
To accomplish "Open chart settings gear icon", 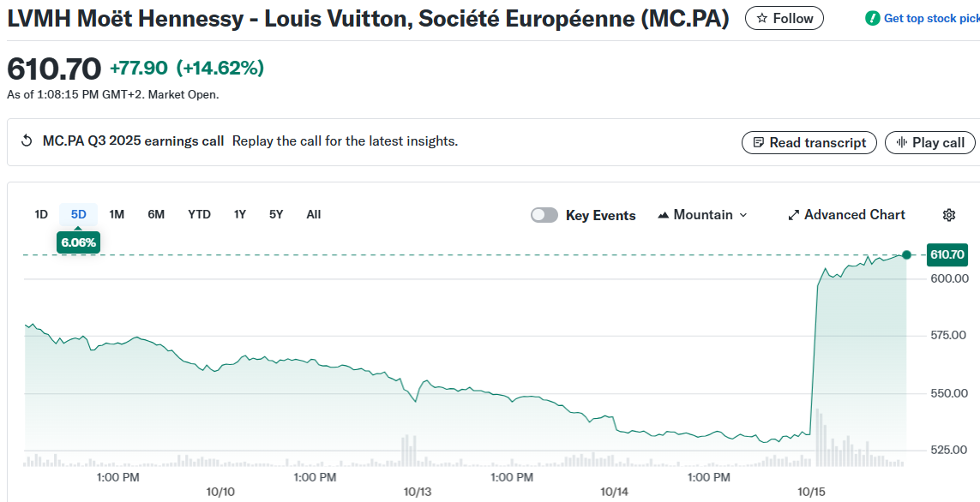I will (x=949, y=215).
